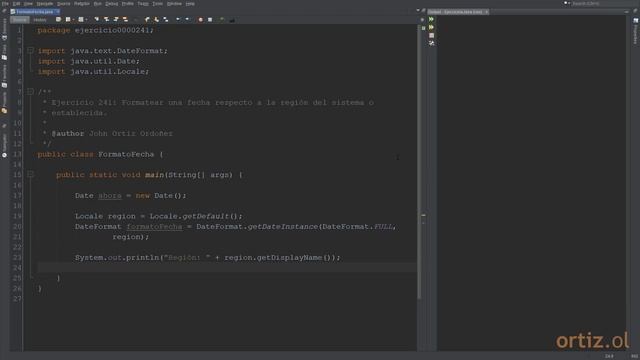This screenshot has height=360, width=640.
Task: Open the Navigate menu
Action: [x=44, y=4]
